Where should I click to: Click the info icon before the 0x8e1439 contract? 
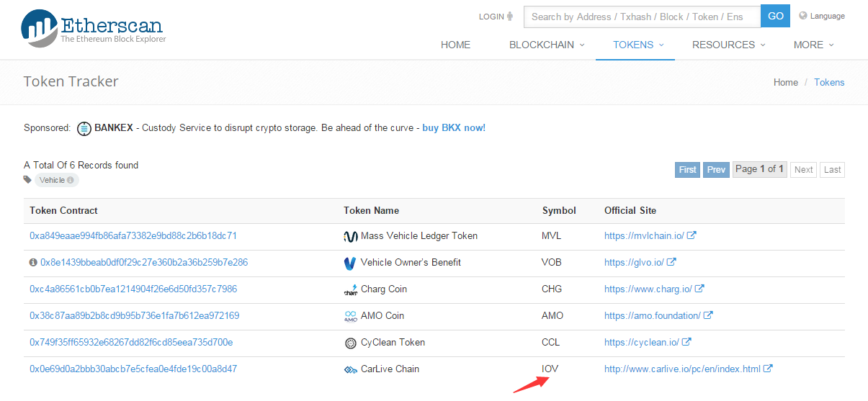pyautogui.click(x=33, y=263)
